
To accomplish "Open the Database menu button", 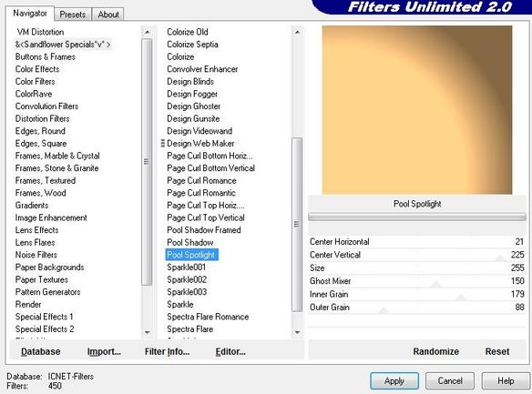I will [41, 351].
